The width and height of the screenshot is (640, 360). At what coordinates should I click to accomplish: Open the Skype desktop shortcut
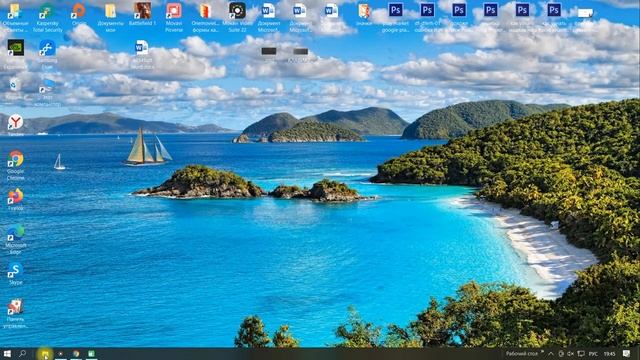(16, 273)
